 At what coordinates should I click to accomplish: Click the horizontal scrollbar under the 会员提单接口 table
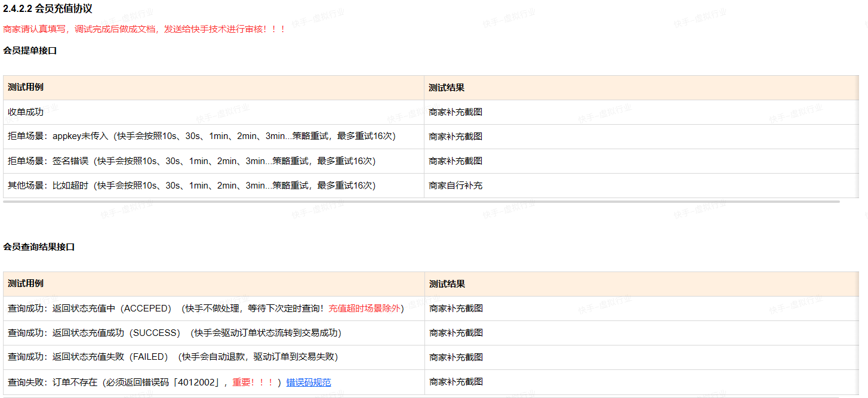(x=421, y=202)
